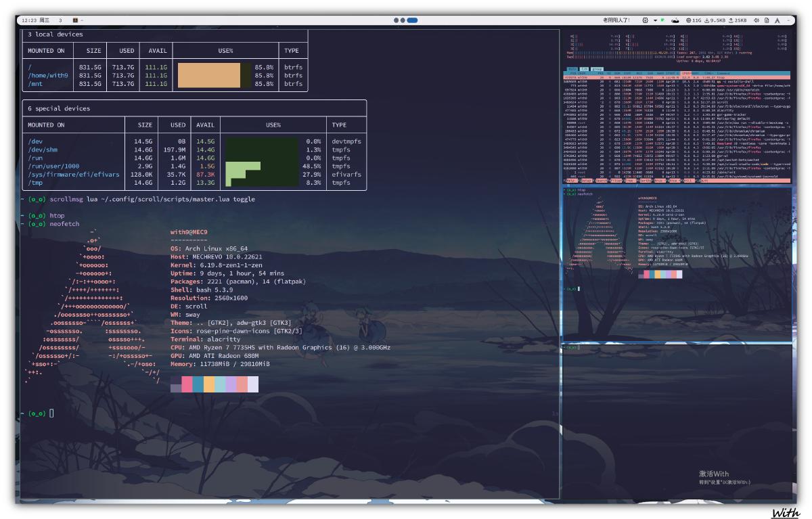Image resolution: width=812 pixels, height=519 pixels.
Task: Switch to the first workspace dot
Action: [397, 20]
